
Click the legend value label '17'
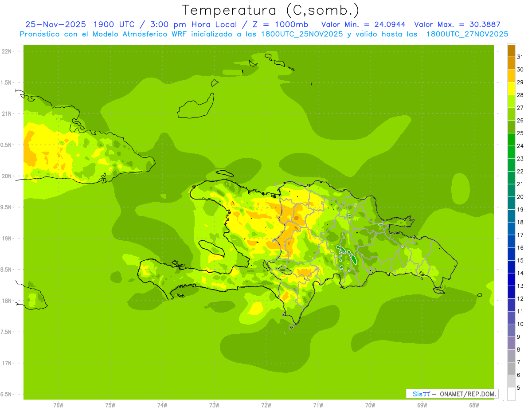pos(520,235)
